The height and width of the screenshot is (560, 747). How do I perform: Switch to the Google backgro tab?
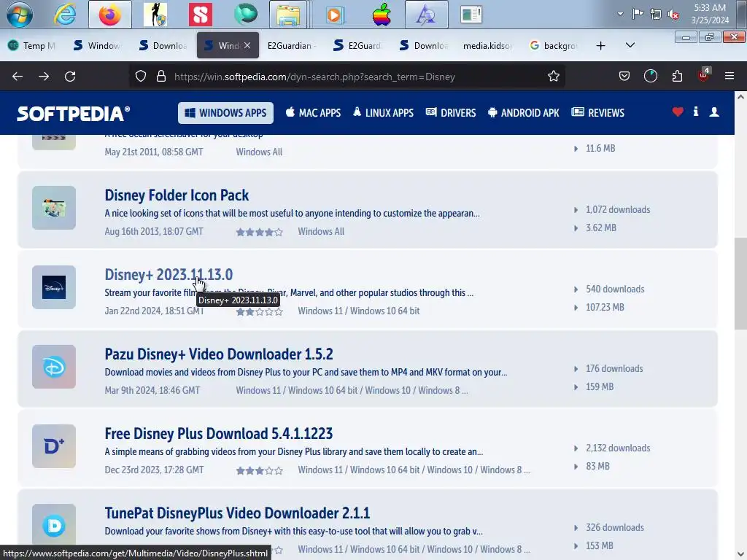(x=554, y=46)
